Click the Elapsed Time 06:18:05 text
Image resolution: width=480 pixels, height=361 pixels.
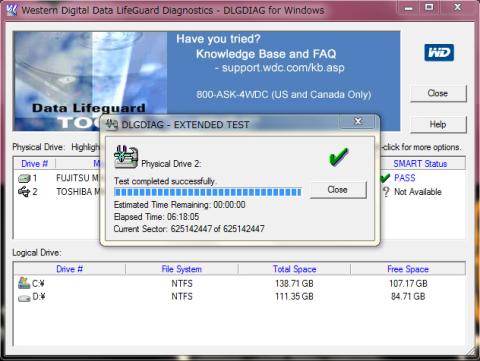156,217
